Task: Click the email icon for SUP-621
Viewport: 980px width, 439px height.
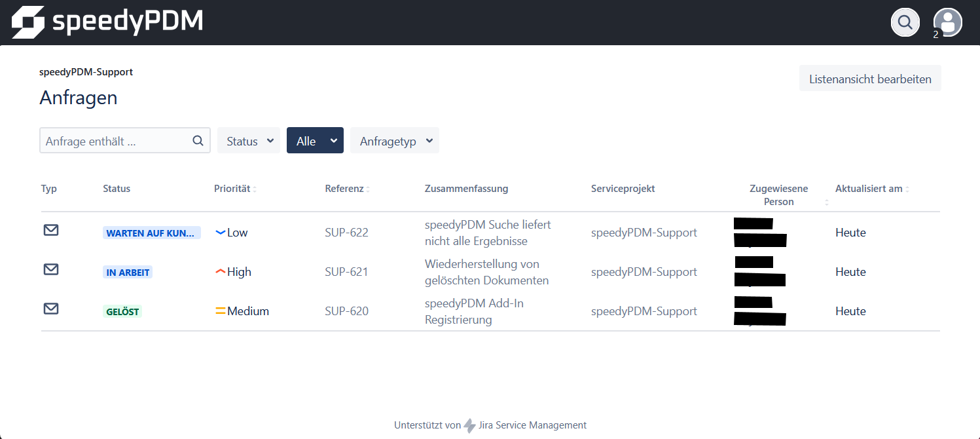Action: click(51, 269)
